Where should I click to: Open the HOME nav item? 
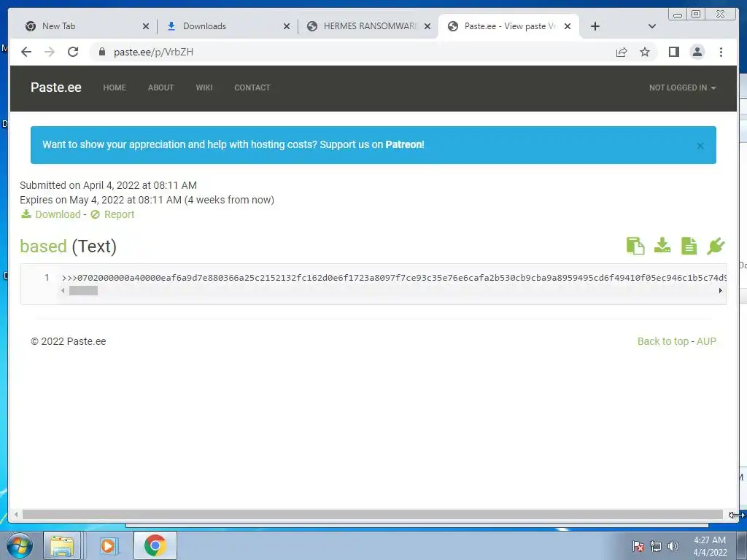tap(115, 87)
